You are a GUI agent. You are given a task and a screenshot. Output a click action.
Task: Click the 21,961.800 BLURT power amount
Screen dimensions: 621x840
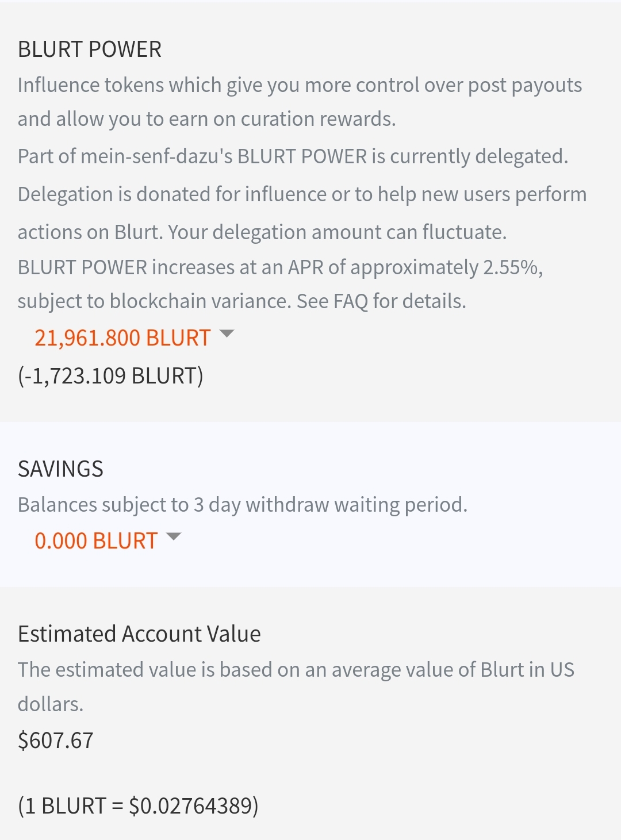[122, 338]
